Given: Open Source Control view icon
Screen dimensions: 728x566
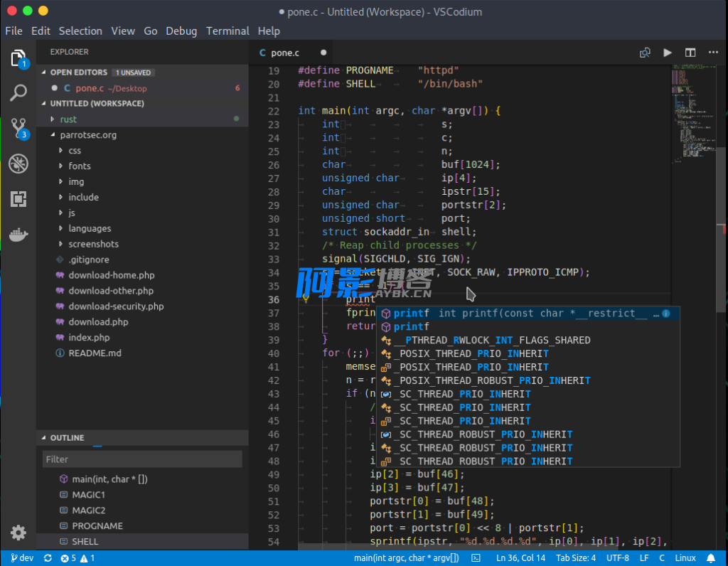Looking at the screenshot, I should [18, 128].
